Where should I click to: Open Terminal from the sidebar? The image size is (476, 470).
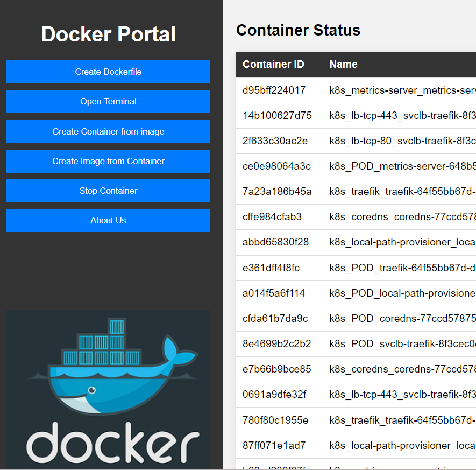coord(108,101)
